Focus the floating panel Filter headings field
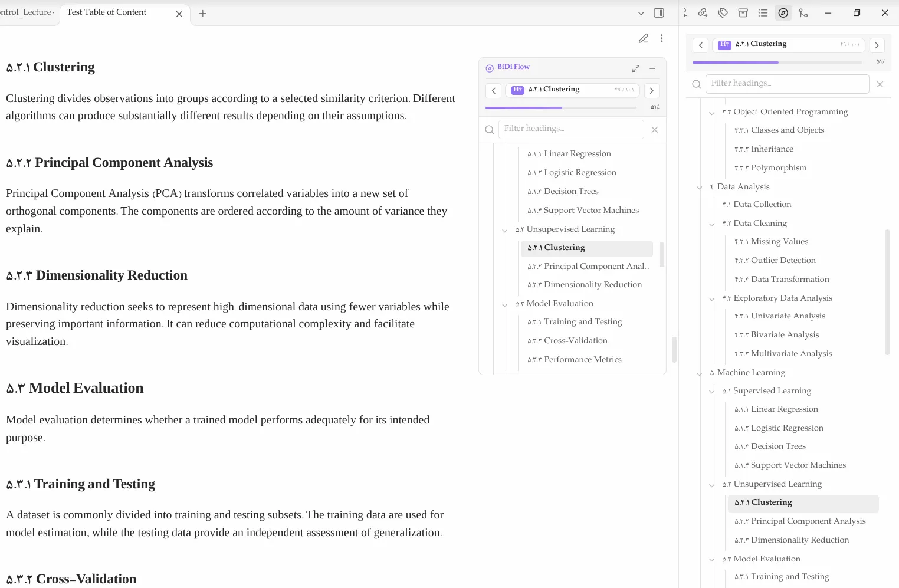This screenshot has width=899, height=588. coord(571,129)
